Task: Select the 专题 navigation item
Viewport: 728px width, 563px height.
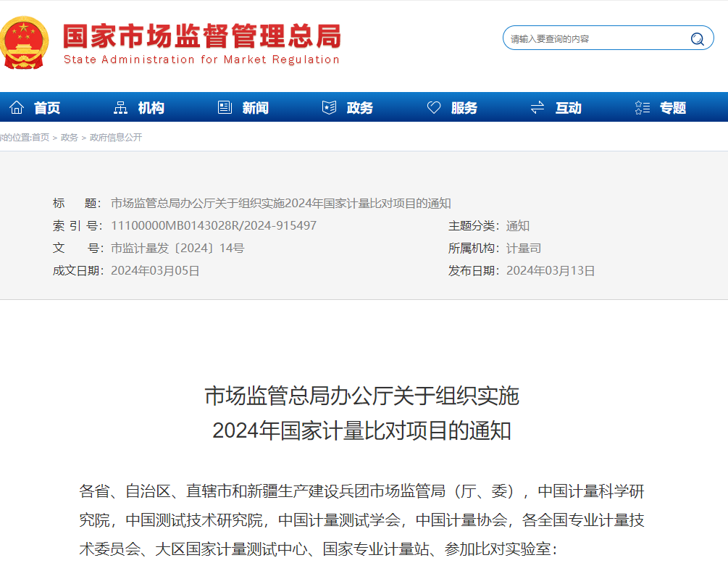Action: tap(673, 108)
